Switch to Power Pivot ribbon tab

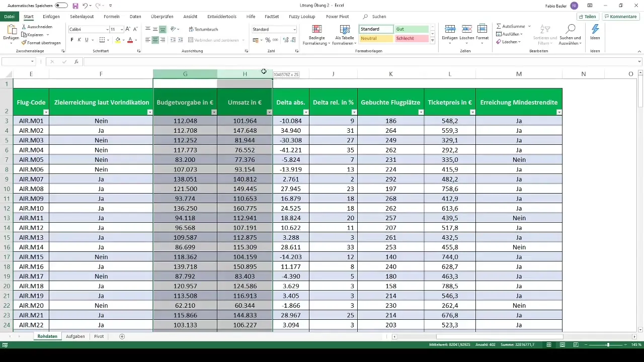(337, 17)
